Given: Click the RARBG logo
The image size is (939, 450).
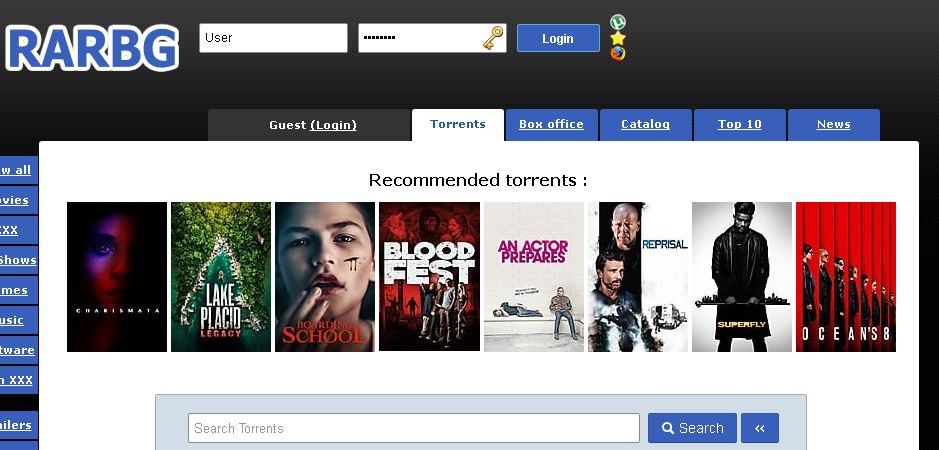Looking at the screenshot, I should [x=92, y=49].
